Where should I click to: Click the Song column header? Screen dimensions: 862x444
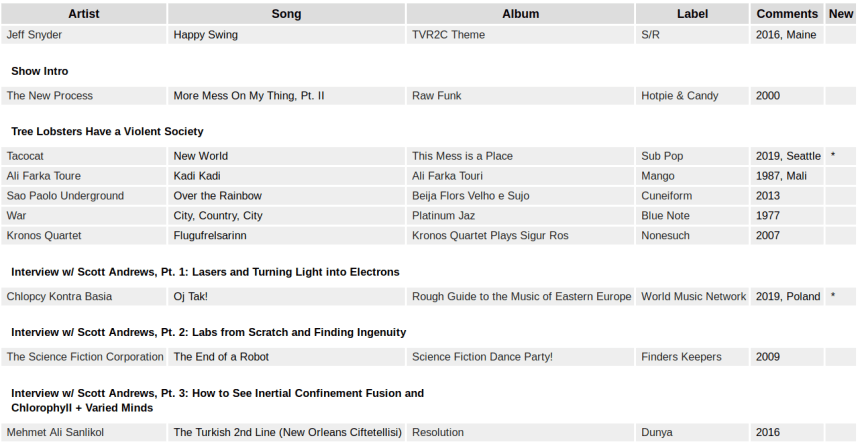(x=286, y=14)
